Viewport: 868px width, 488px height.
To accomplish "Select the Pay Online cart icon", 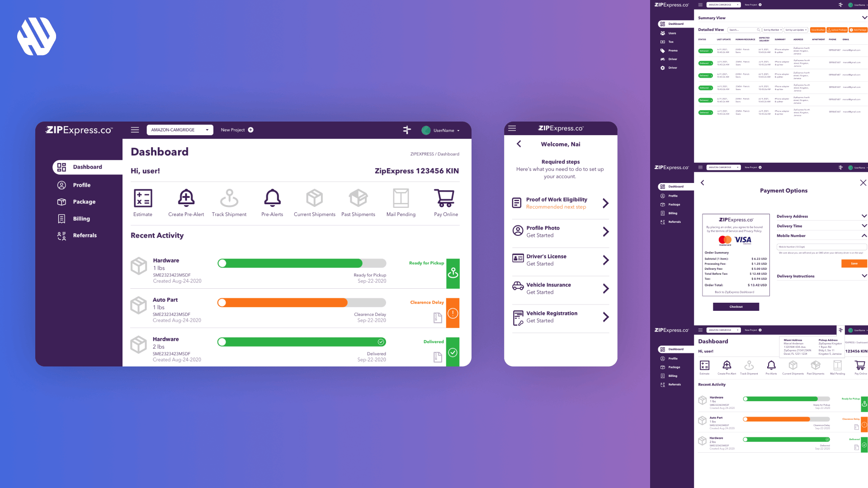I will [445, 198].
